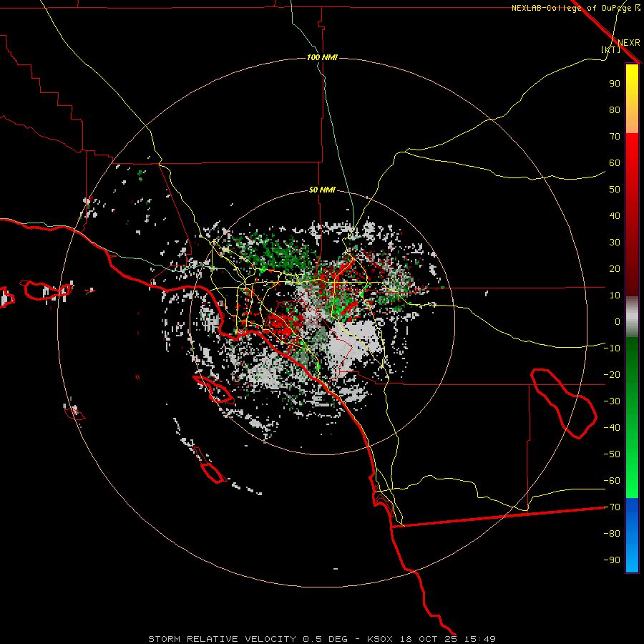Select the -10 scale value
Screen dimensions: 644x644
(612, 348)
